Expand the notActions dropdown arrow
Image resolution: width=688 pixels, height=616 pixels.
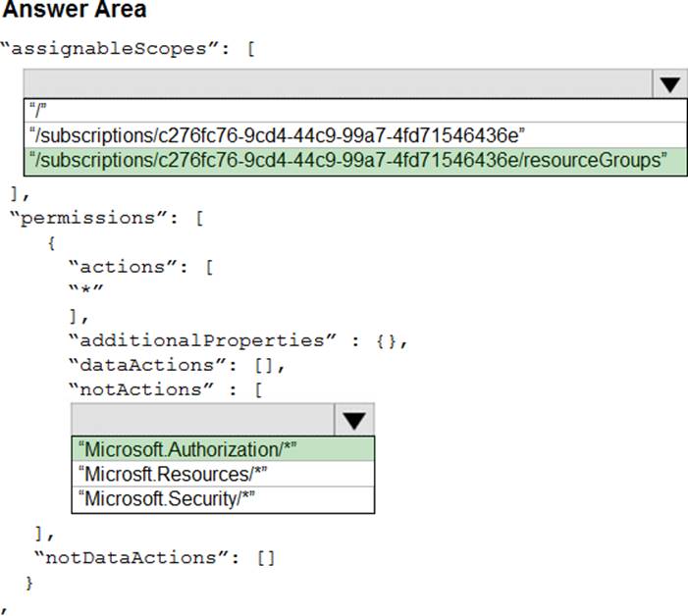tap(354, 420)
